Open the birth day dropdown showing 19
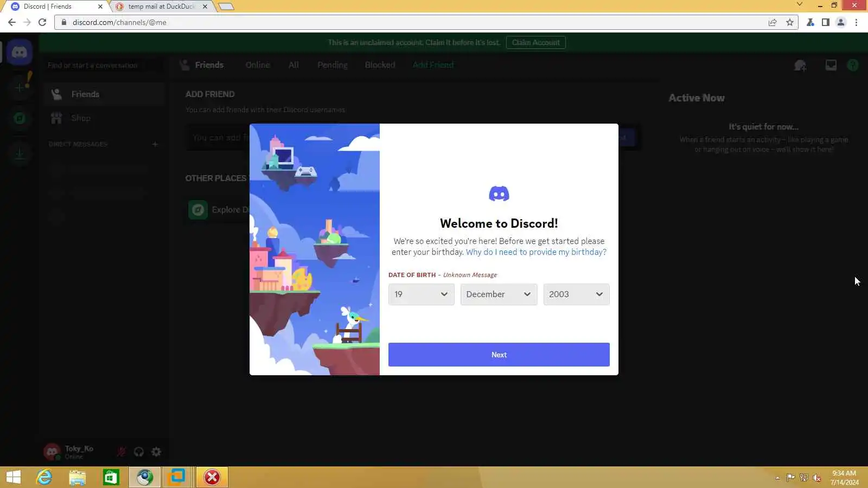868x488 pixels. click(x=422, y=294)
